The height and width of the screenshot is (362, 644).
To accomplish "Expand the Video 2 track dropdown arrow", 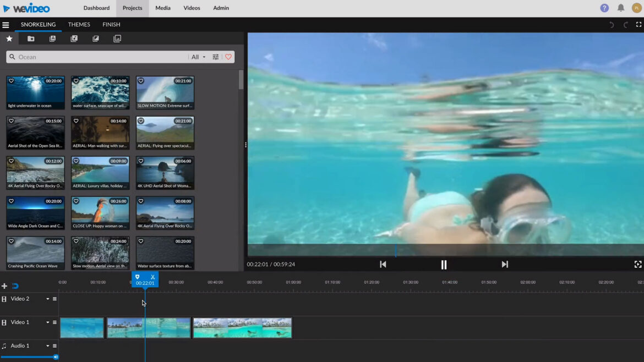I will click(47, 299).
